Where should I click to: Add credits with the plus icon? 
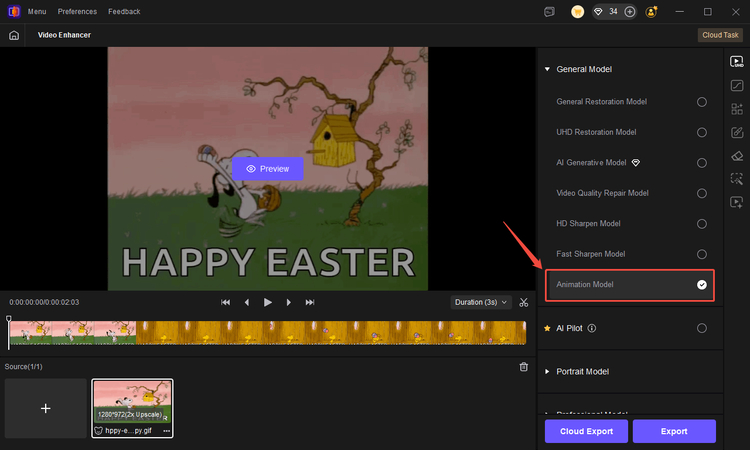630,11
